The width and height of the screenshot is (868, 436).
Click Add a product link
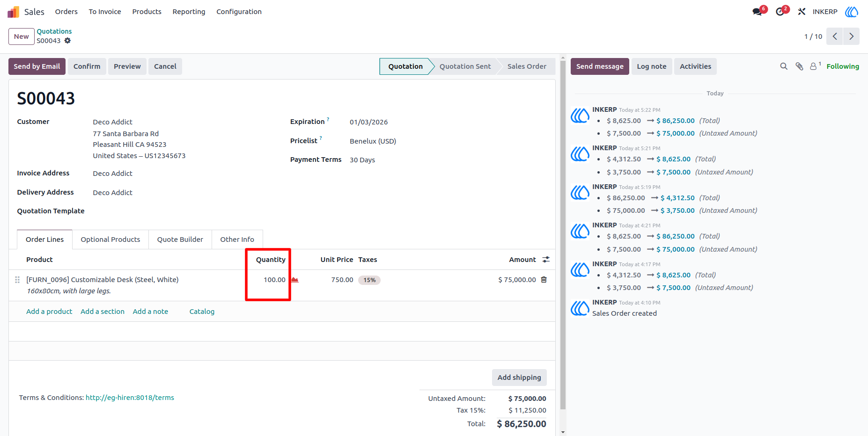tap(49, 312)
